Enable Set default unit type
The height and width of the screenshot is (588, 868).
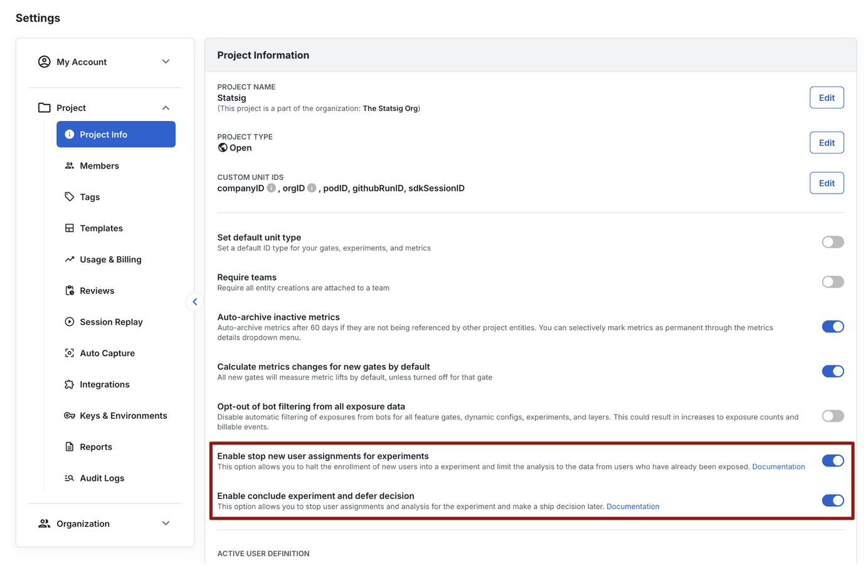(833, 241)
